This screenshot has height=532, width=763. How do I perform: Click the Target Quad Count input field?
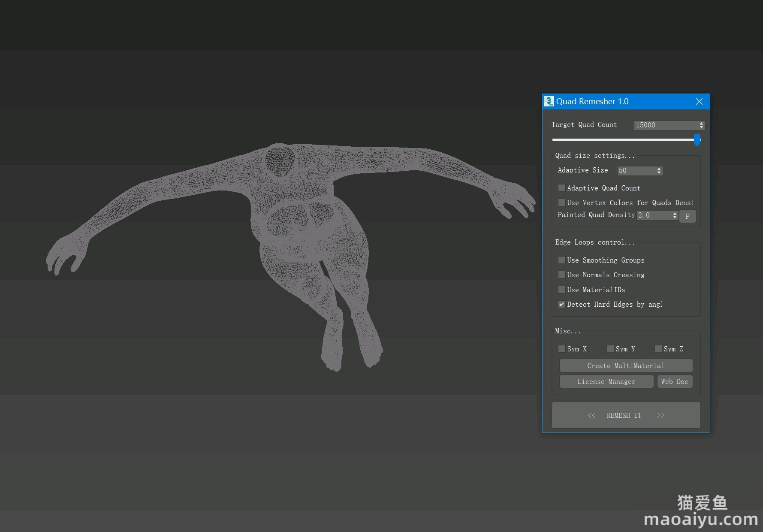(666, 125)
